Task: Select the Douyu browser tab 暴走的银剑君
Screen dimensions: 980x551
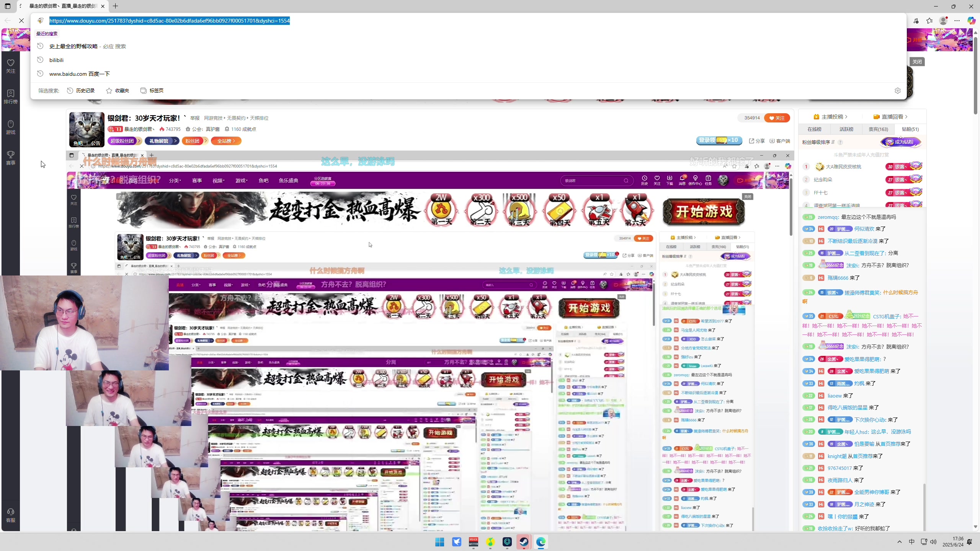Action: (x=62, y=6)
